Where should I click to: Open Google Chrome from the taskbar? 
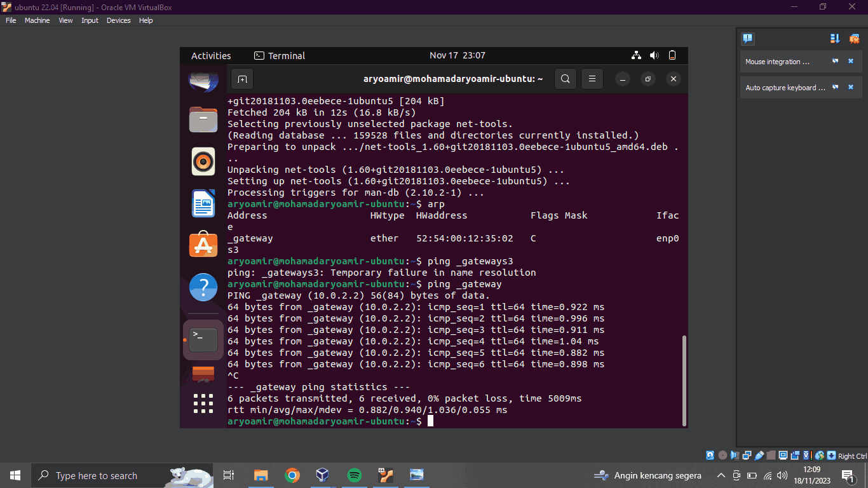[292, 475]
